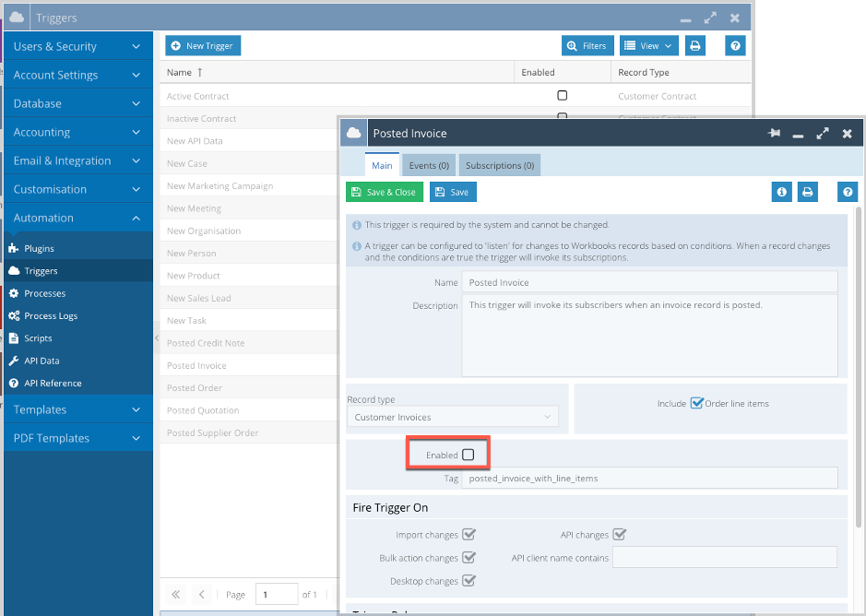Click the API client name input field
Image resolution: width=866 pixels, height=616 pixels.
(725, 557)
